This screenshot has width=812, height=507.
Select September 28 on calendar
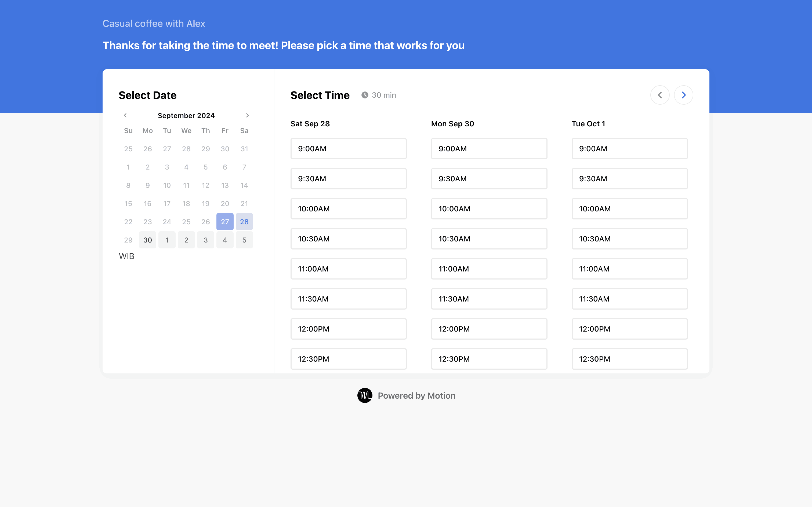244,222
